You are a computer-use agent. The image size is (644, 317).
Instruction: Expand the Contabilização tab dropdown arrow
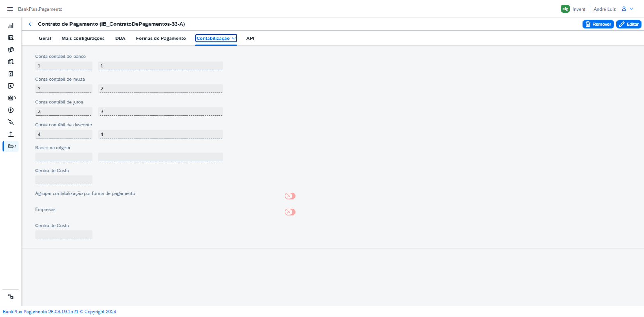pyautogui.click(x=234, y=38)
